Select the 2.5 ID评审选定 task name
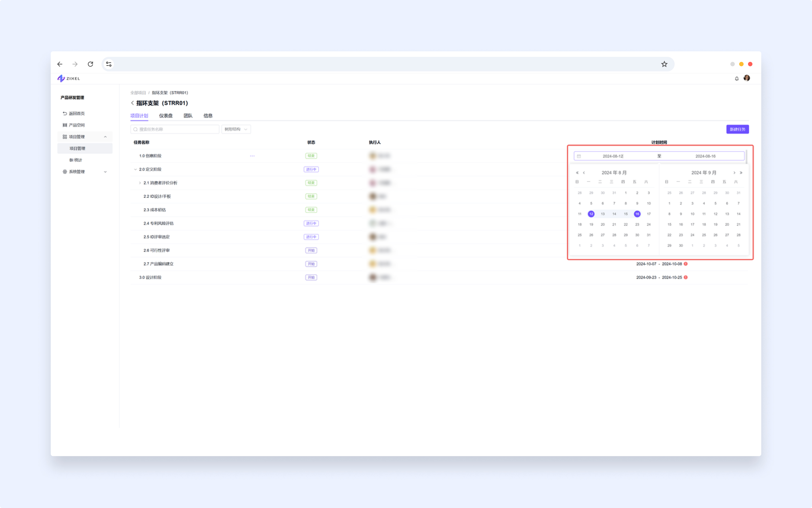Image resolution: width=812 pixels, height=508 pixels. pos(156,237)
